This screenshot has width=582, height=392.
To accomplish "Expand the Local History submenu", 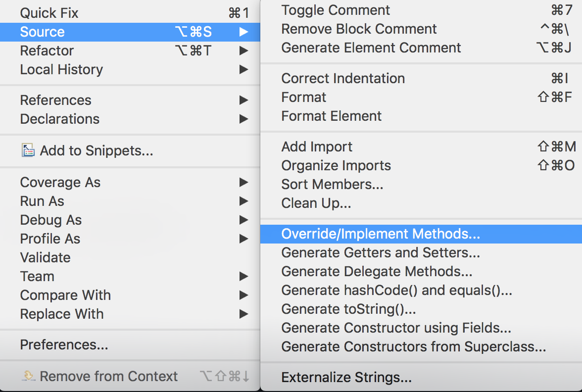I will tap(243, 69).
